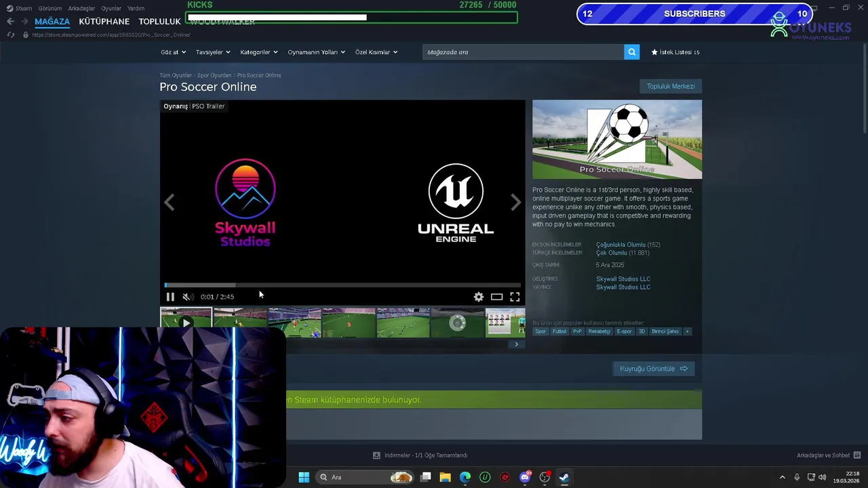
Task: Select the 'Spor' tag
Action: [540, 331]
